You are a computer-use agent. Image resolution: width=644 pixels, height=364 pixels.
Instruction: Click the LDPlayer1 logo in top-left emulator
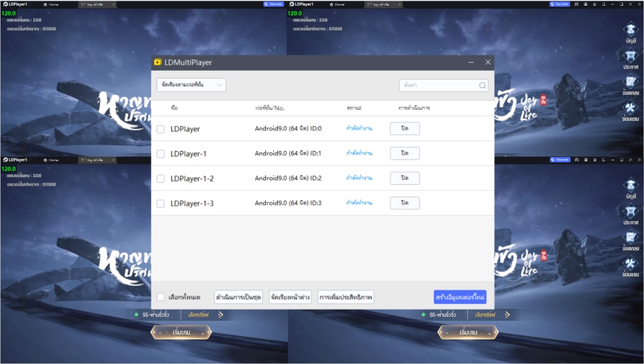15,4
